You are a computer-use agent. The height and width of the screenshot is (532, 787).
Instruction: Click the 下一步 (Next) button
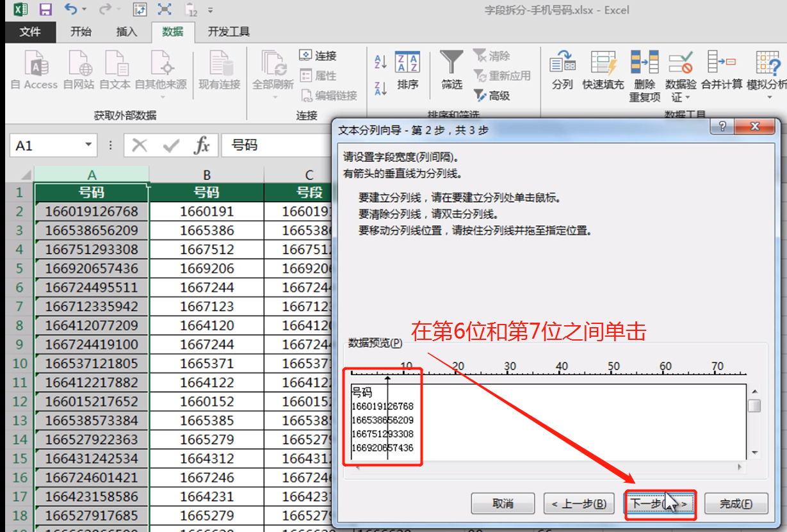click(660, 503)
